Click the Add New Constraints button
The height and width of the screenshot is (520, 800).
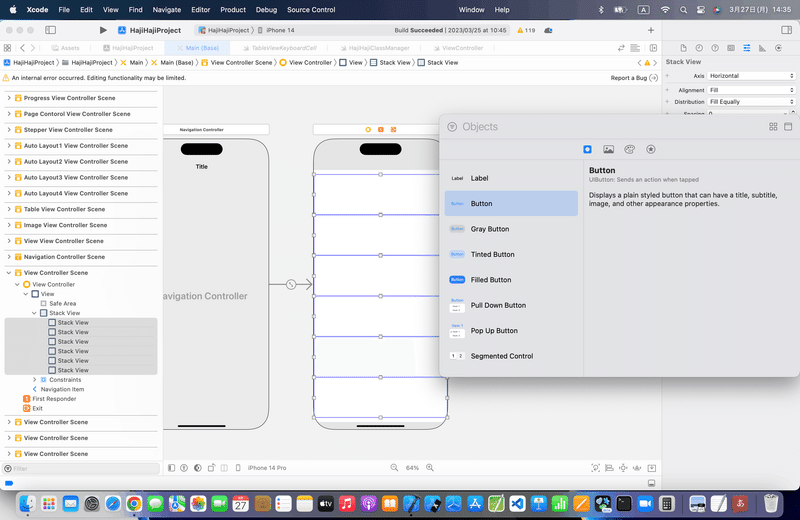tap(623, 467)
